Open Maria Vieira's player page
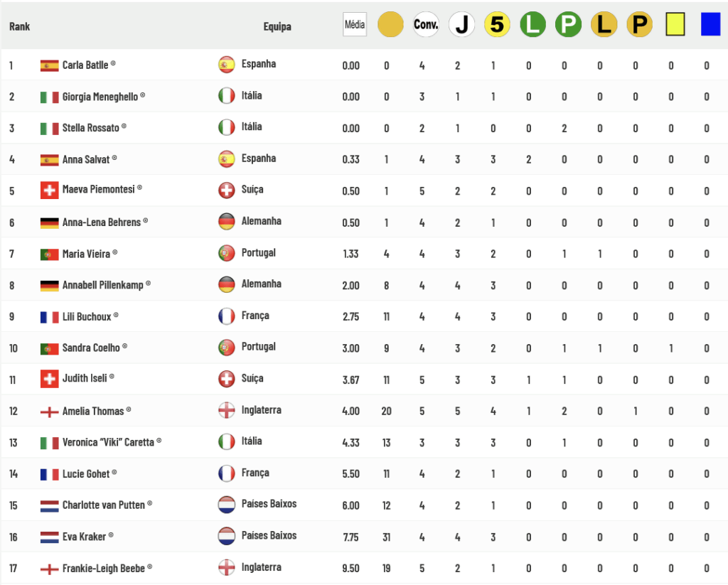Image resolution: width=728 pixels, height=585 pixels. point(86,254)
